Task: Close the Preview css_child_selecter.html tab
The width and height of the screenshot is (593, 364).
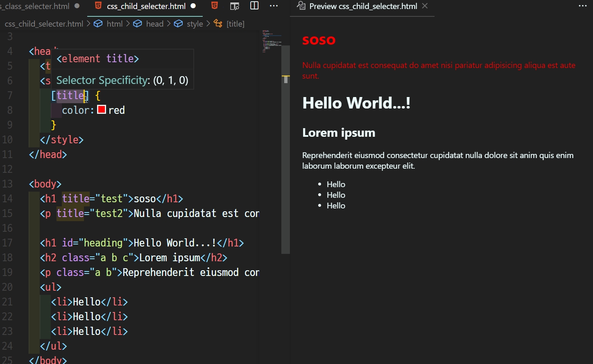Action: [x=425, y=6]
